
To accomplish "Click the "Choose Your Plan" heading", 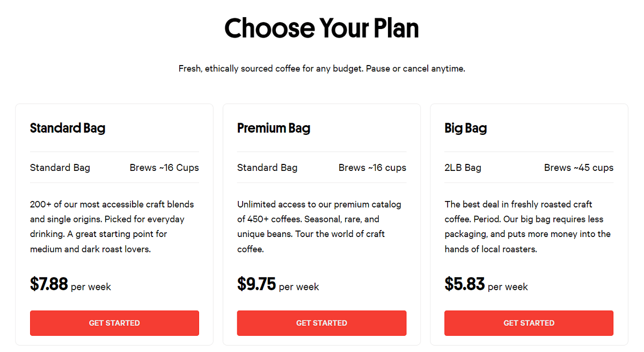I will 321,28.
